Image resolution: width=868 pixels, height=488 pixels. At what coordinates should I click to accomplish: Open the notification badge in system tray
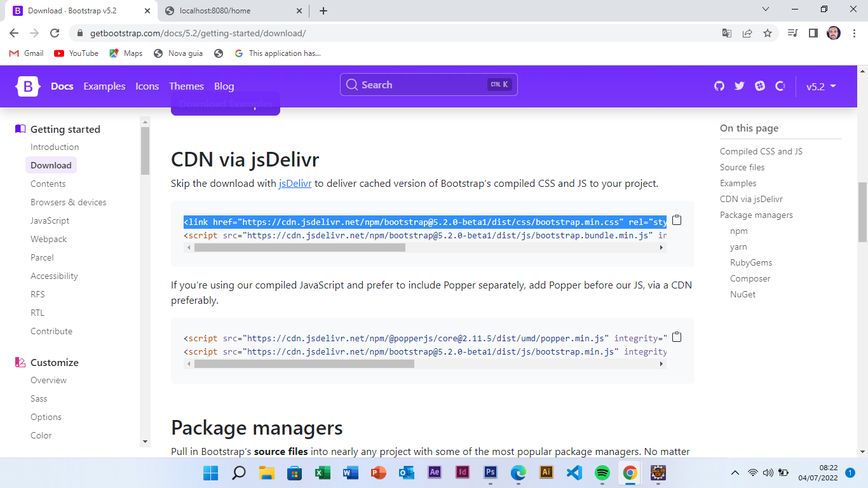(x=850, y=472)
